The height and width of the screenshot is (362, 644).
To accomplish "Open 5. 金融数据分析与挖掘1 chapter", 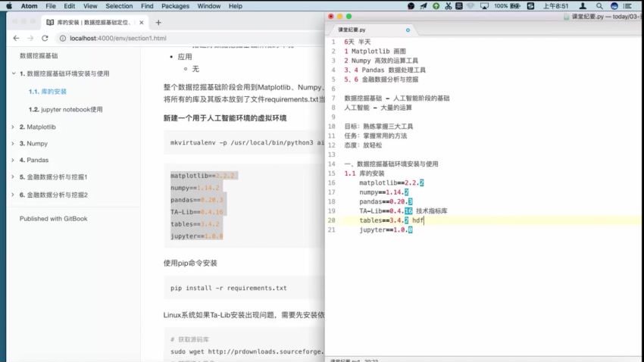I will pyautogui.click(x=53, y=177).
